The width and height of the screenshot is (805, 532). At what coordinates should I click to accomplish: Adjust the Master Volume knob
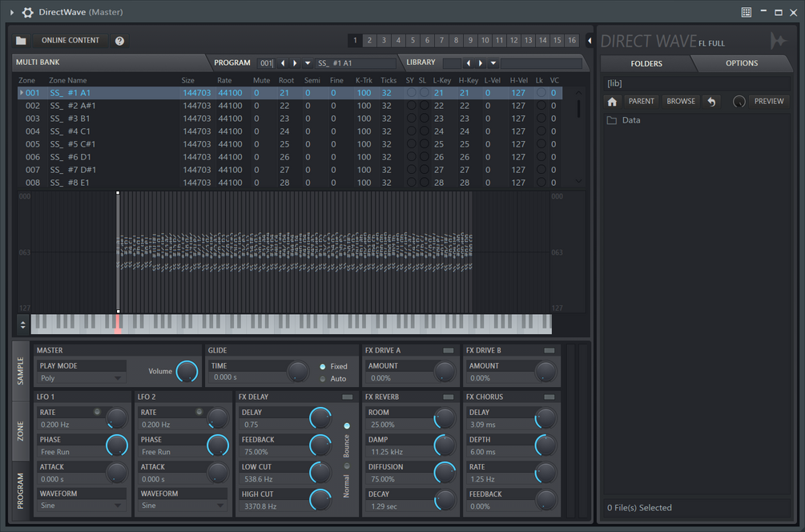(187, 371)
